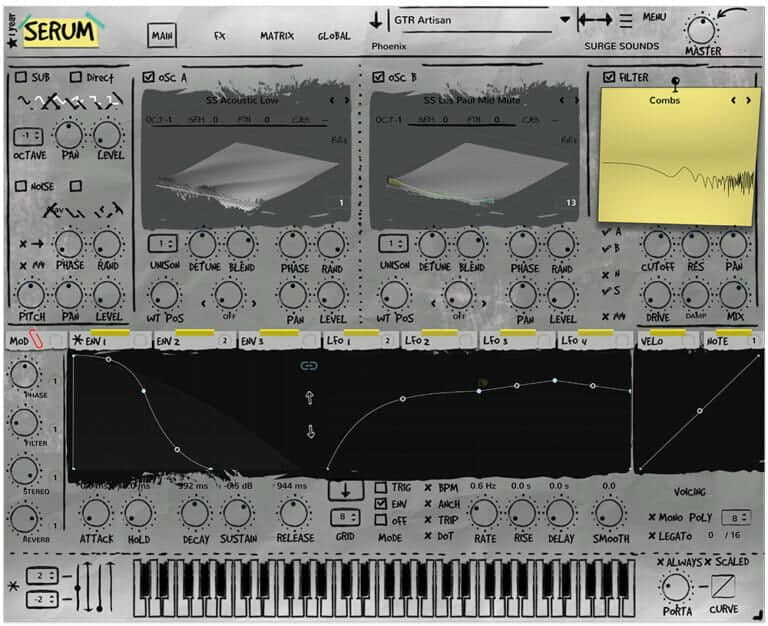Click next wavetable arrow in OSC A
Image resolution: width=768 pixels, height=626 pixels.
pos(347,100)
